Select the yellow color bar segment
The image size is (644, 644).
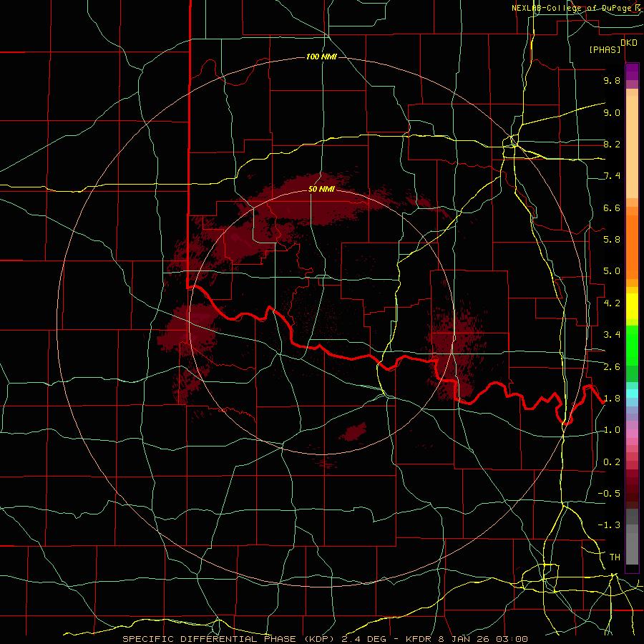(x=632, y=306)
